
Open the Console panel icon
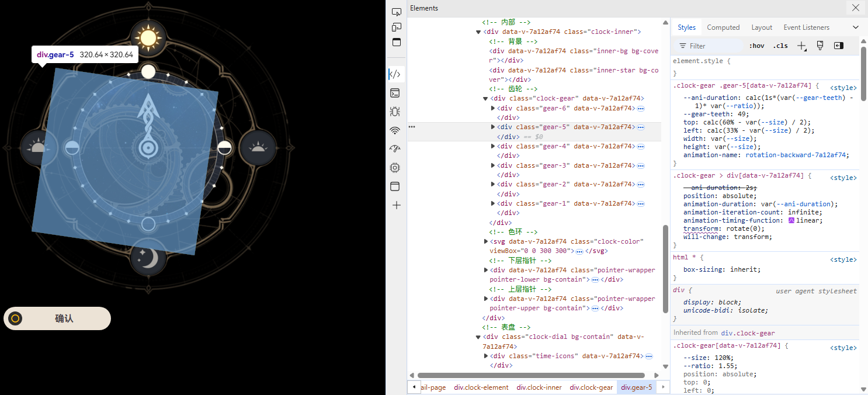(395, 93)
